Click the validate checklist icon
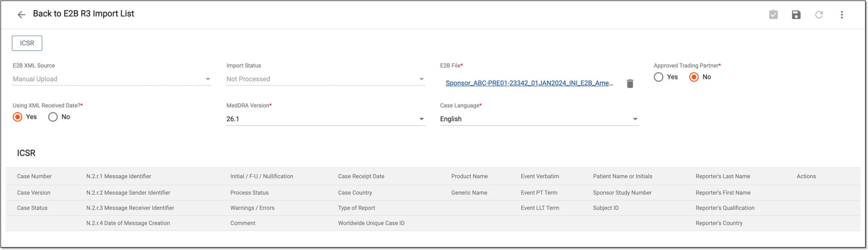Viewport: 868px width, 250px height. pyautogui.click(x=773, y=15)
